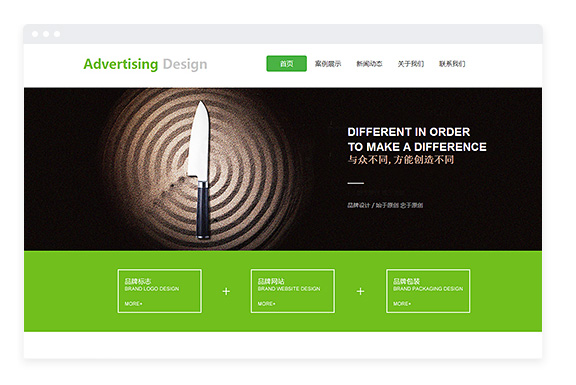Click the Advertising Design logo
This screenshot has height=385, width=576.
pyautogui.click(x=145, y=64)
